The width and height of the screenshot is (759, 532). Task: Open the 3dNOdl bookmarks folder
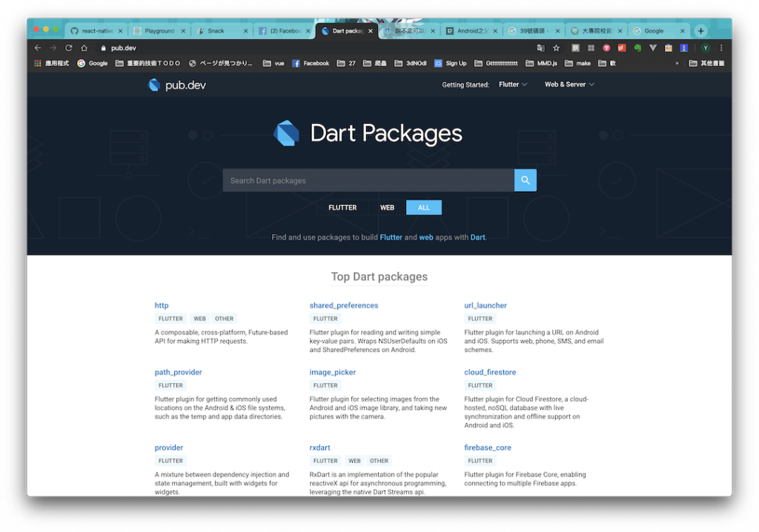tap(411, 64)
